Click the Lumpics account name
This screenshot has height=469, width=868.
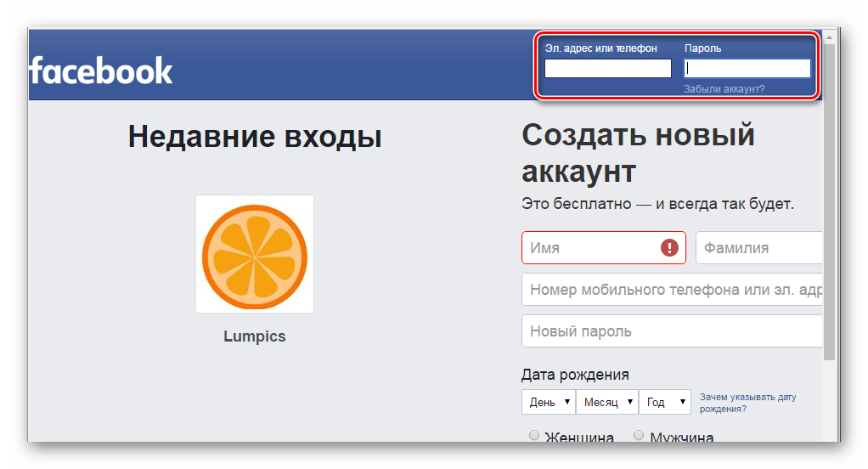255,336
